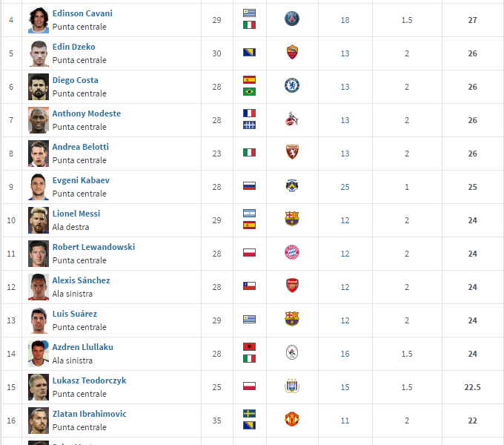Click Lionel Messi's Barcelona club crest
Viewport: 504px width, 445px height.
292,220
